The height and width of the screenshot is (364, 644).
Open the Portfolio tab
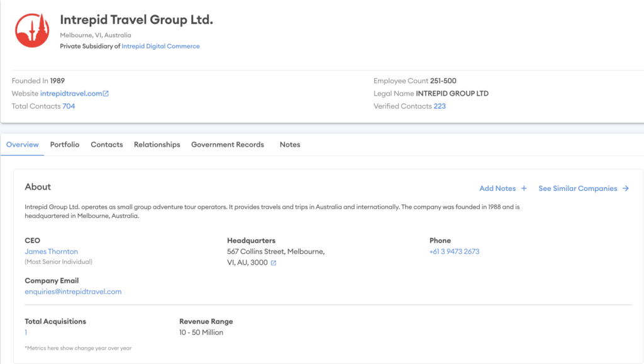(65, 145)
